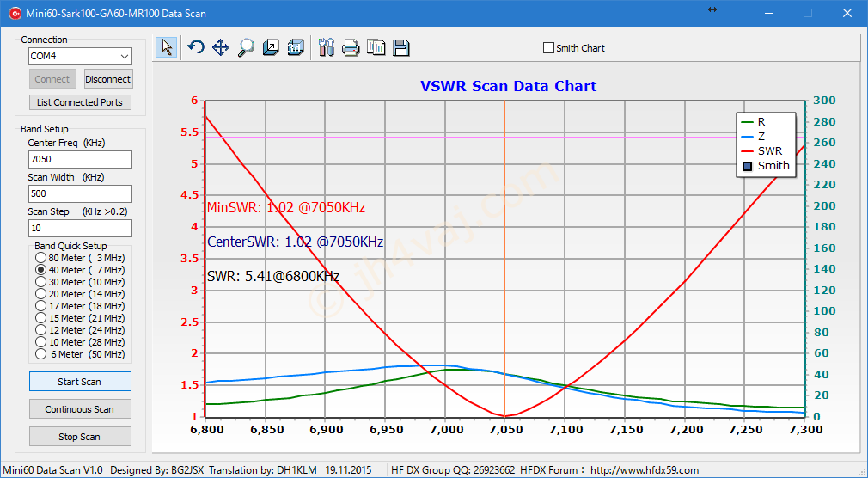Select 6 Meter (50 MHz) band
The image size is (868, 478).
point(80,354)
